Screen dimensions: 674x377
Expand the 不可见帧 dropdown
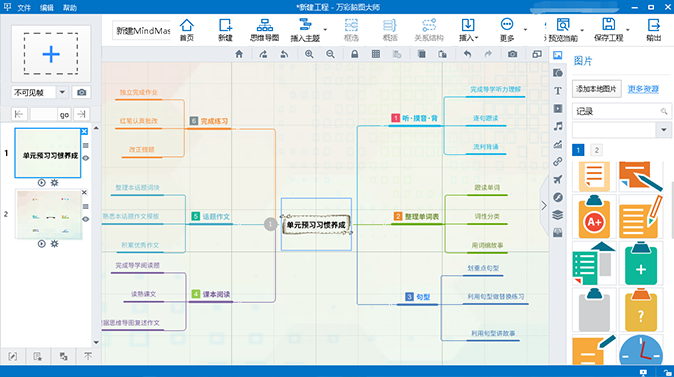point(62,92)
